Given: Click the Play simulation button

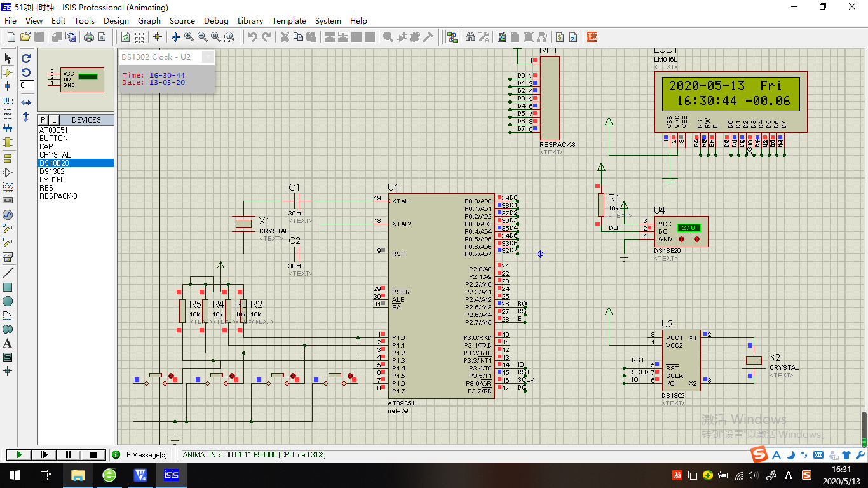Looking at the screenshot, I should click(18, 454).
